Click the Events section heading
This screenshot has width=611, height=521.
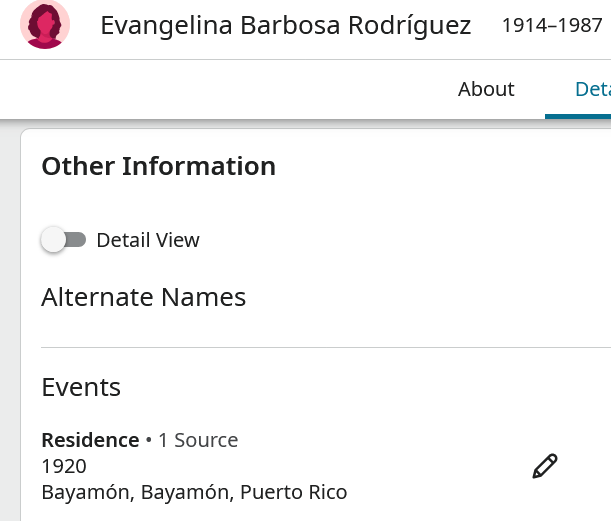tap(81, 387)
